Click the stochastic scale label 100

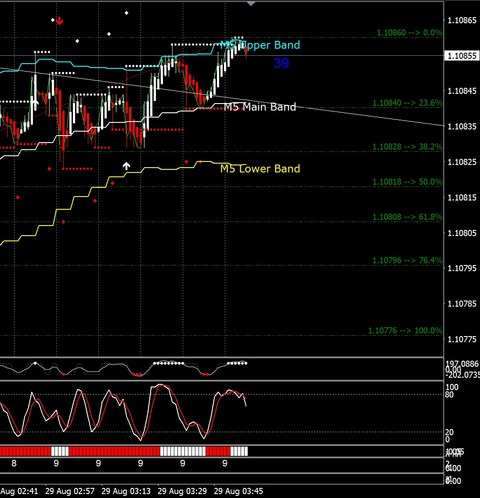(452, 387)
